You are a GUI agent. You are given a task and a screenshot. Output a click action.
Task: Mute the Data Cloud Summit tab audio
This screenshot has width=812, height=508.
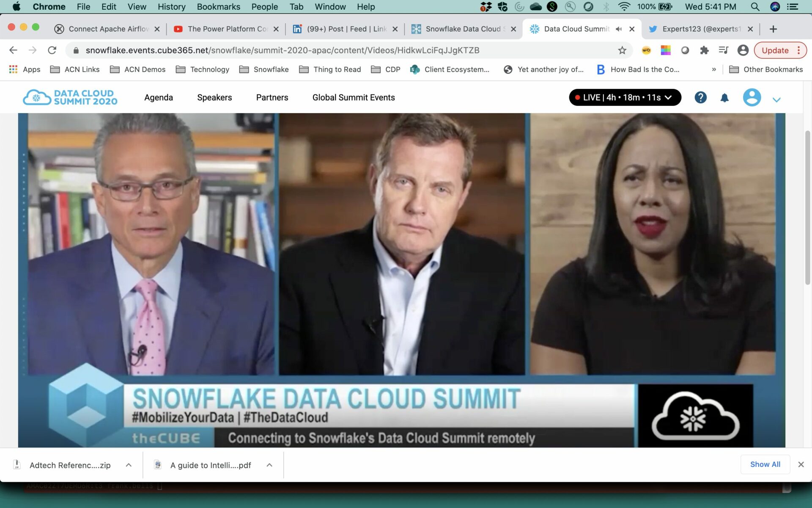pos(619,29)
